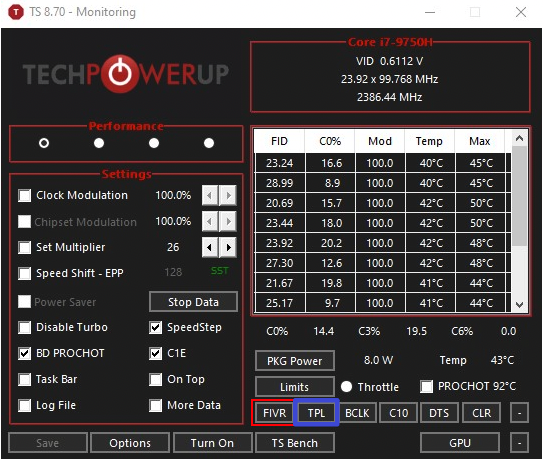Click the C10 button

click(x=399, y=413)
